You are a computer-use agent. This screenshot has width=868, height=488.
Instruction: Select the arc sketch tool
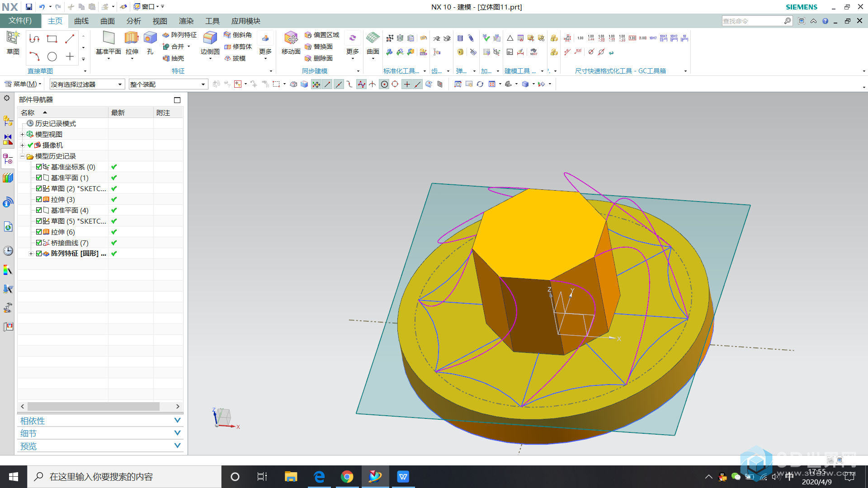coord(34,56)
